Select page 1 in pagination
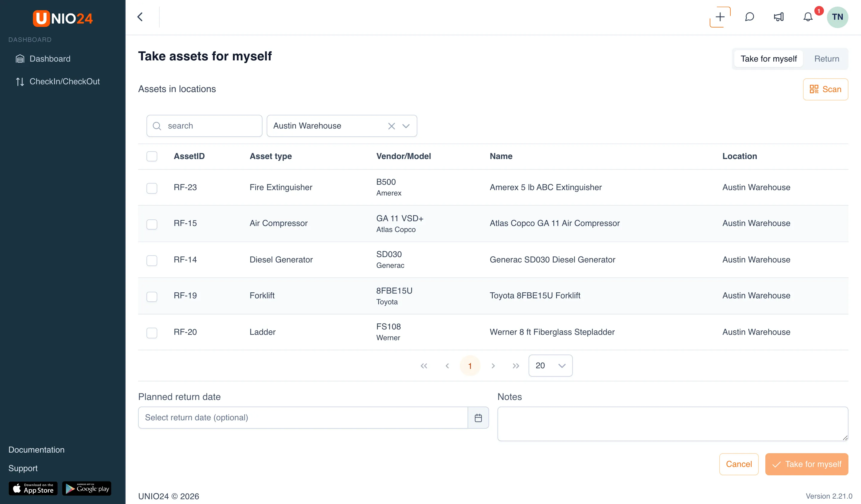Viewport: 861px width, 504px height. point(470,366)
